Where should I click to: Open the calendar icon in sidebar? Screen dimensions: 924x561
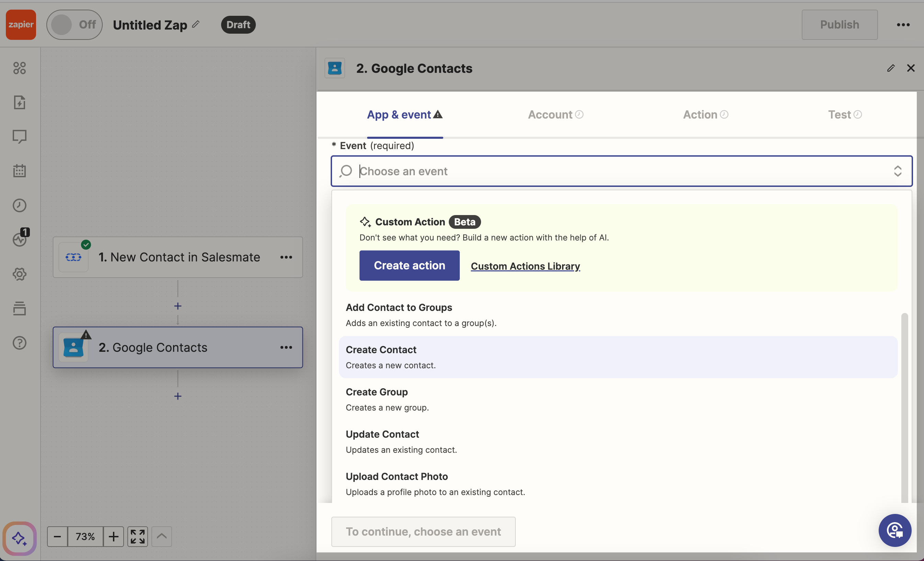point(20,171)
